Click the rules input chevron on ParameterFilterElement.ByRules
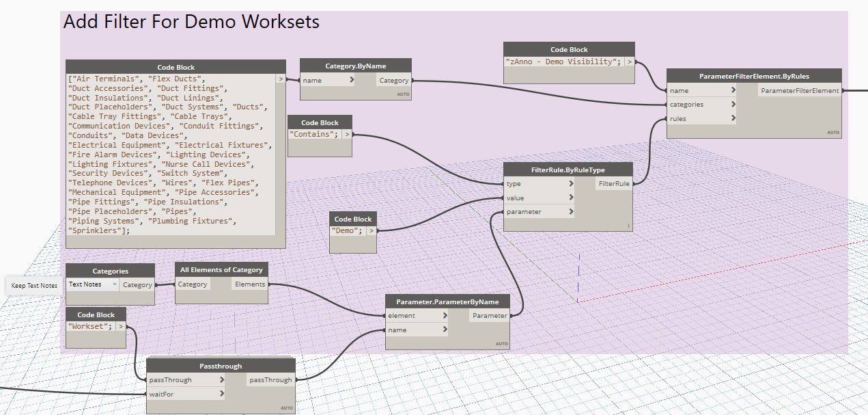The width and height of the screenshot is (868, 415). 733,118
